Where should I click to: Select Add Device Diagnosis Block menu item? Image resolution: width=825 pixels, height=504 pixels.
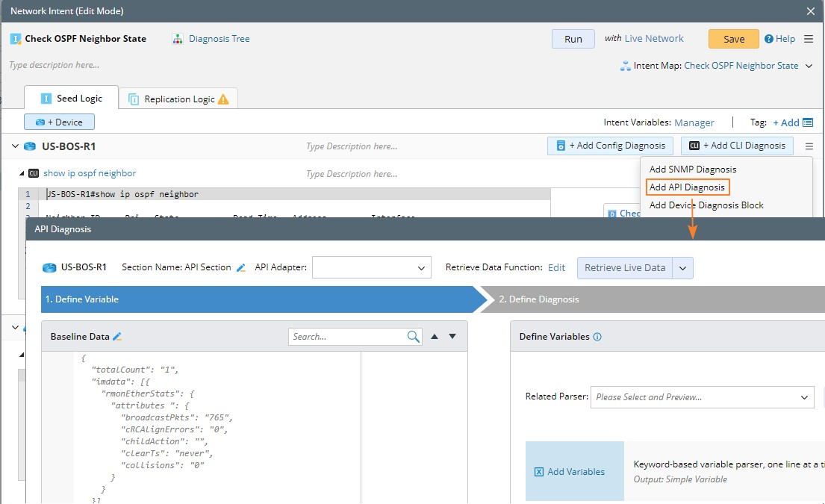point(706,205)
